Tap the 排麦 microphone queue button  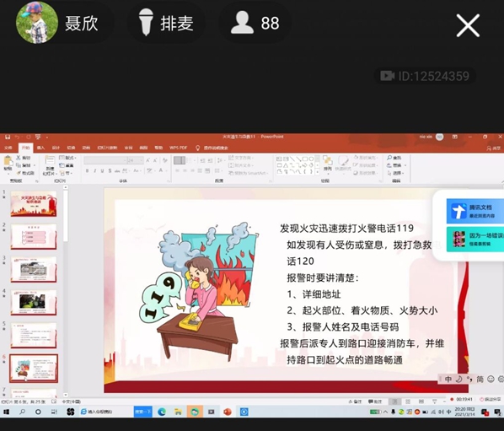point(166,23)
